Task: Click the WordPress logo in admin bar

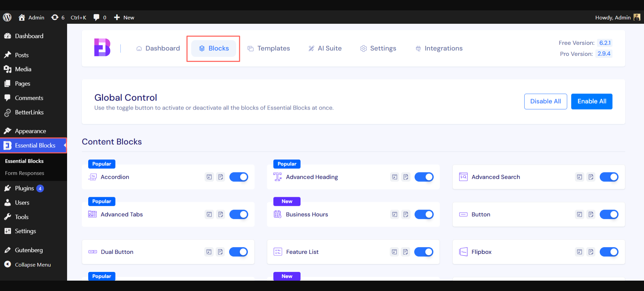Action: (7, 17)
